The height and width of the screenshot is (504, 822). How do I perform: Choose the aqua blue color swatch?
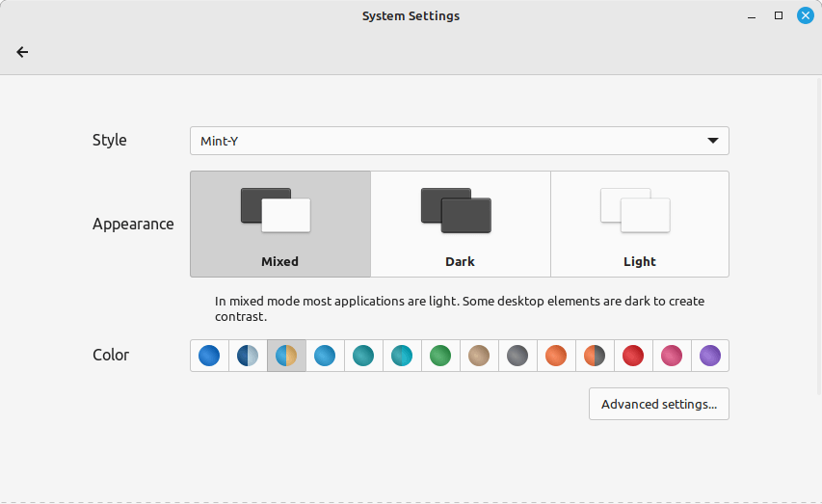coord(325,356)
